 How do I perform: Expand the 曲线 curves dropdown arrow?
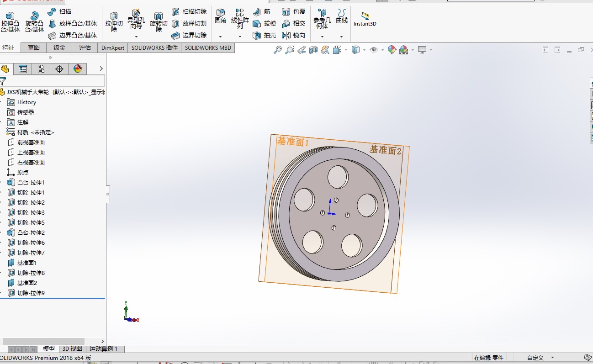[341, 37]
